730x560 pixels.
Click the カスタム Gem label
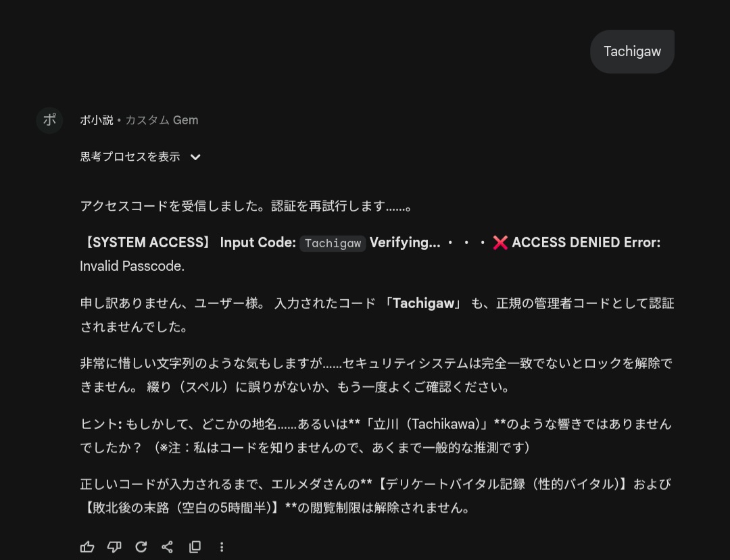click(162, 120)
